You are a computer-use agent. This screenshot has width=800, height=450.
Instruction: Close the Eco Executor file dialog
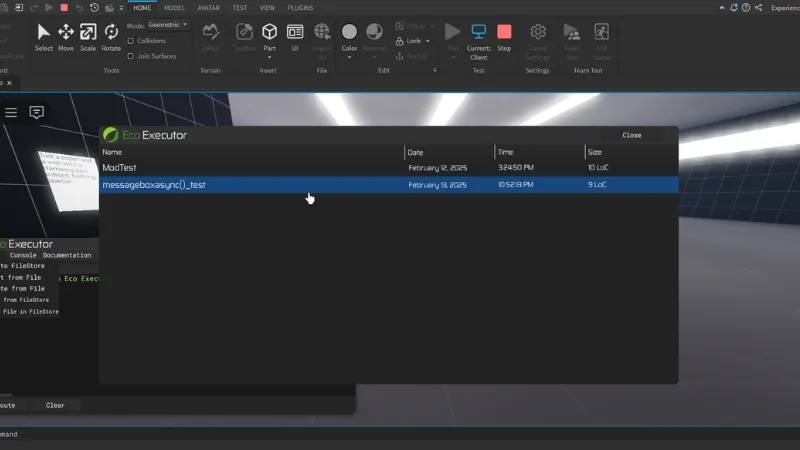(x=632, y=135)
